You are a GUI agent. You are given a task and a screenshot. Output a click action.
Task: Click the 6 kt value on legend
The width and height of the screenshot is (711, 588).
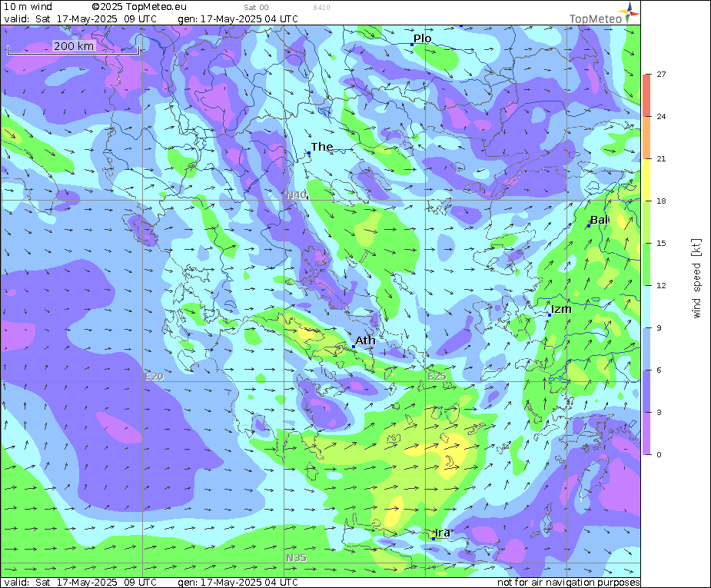(659, 370)
